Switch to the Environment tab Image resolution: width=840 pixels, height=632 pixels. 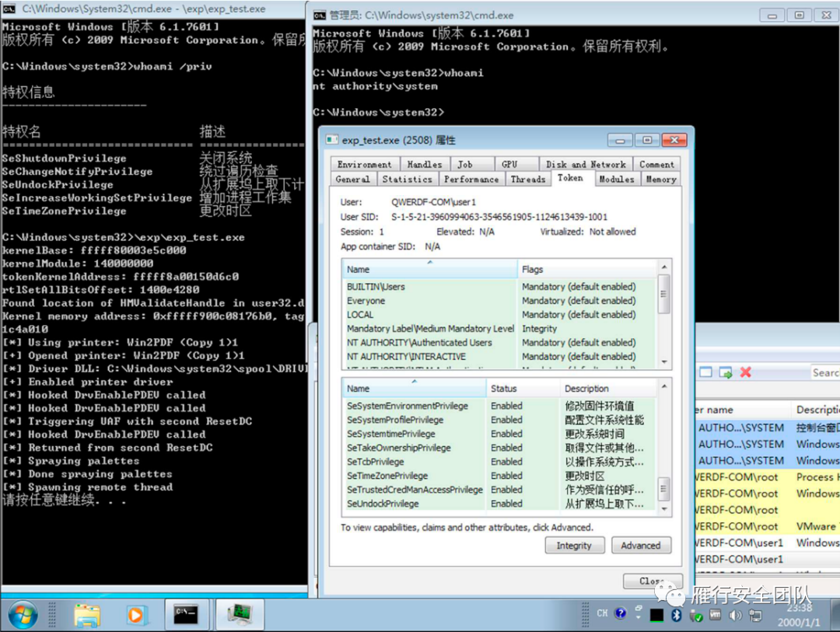point(364,165)
